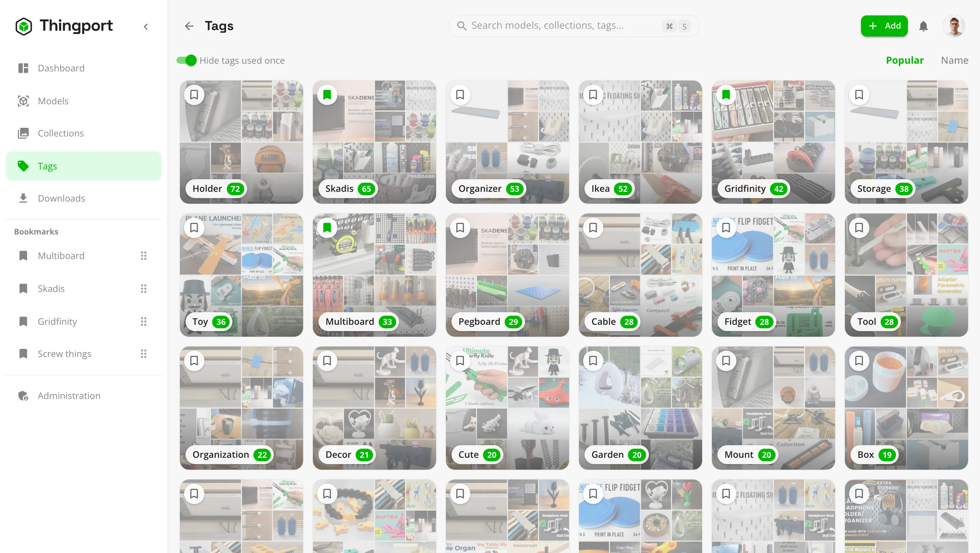Open the Garden tag thumbnail
This screenshot has width=980, height=553.
coord(640,408)
